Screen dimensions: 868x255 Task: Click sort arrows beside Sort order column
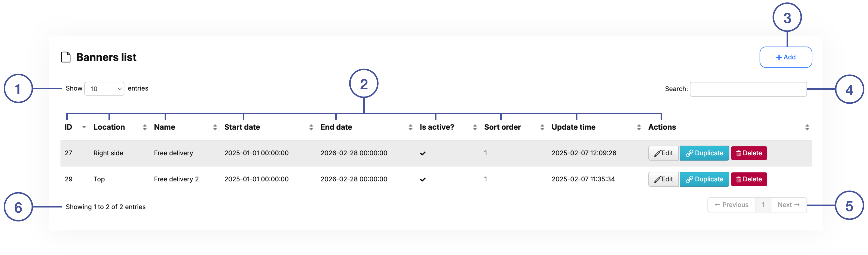coord(542,127)
